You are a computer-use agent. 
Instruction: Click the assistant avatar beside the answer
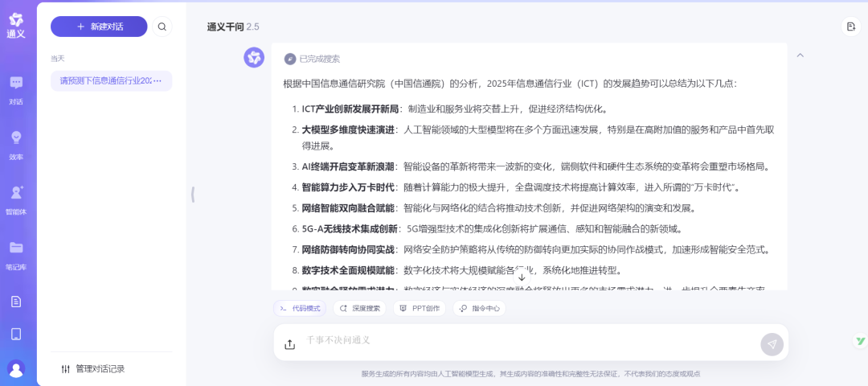coord(254,58)
